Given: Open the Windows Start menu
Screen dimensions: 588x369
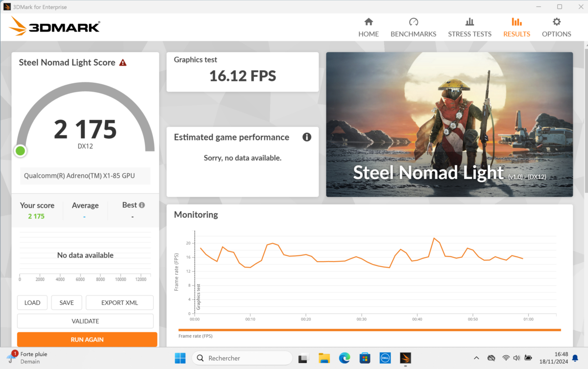Looking at the screenshot, I should (x=180, y=358).
